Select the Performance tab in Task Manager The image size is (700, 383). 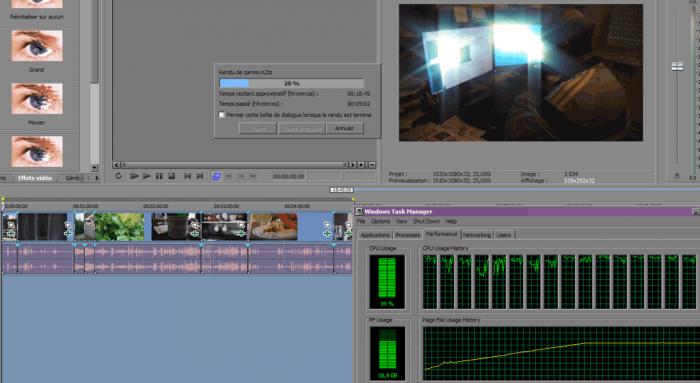click(x=441, y=234)
